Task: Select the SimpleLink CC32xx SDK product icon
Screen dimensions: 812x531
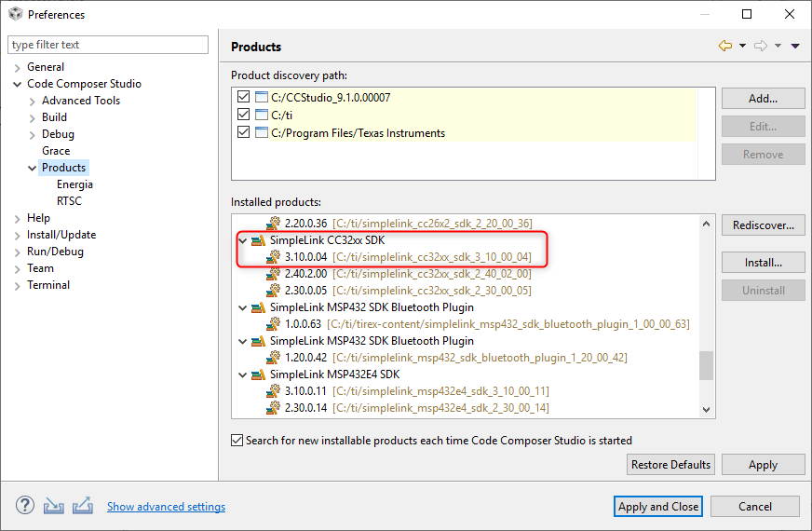Action: click(259, 240)
